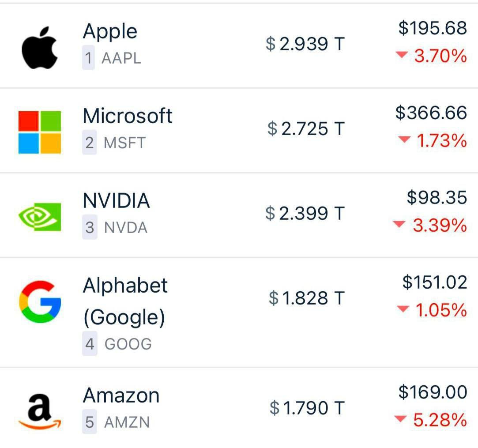Click the Google G logo

pos(40,301)
